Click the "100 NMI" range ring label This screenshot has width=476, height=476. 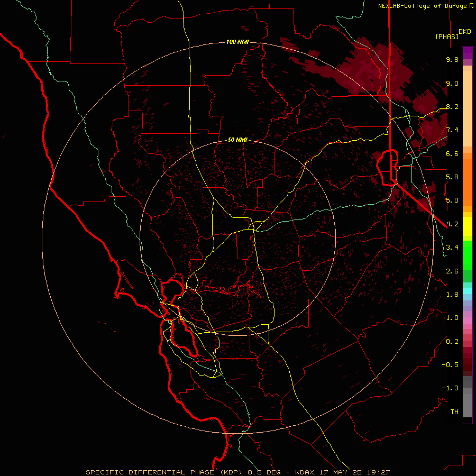pyautogui.click(x=237, y=42)
